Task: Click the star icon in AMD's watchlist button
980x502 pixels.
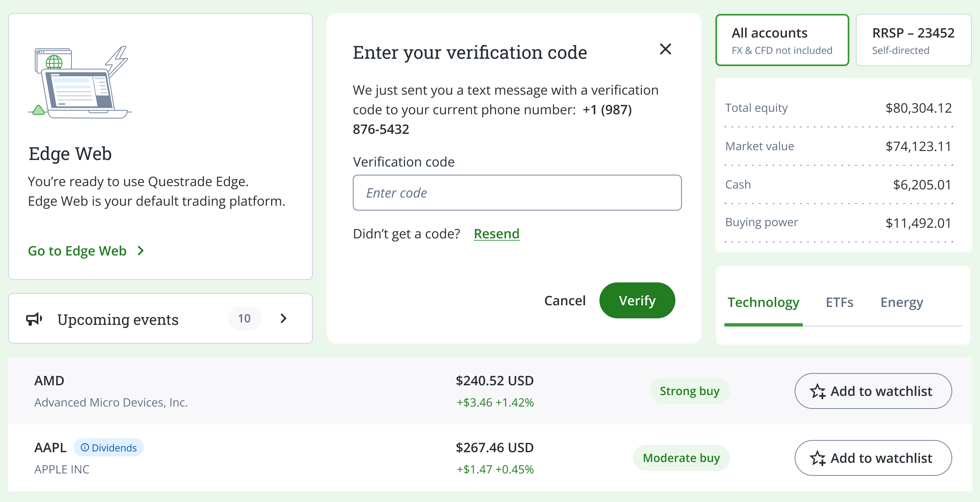Action: point(818,391)
